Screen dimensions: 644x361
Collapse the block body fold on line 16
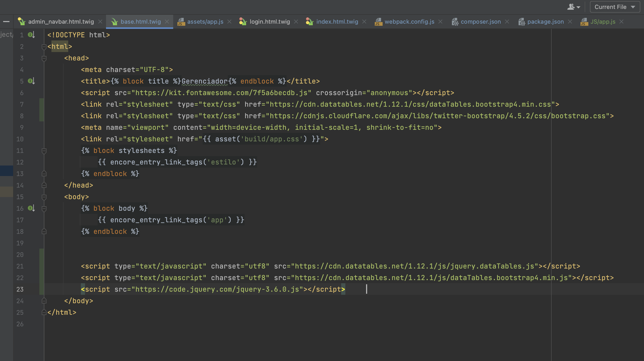pos(44,209)
